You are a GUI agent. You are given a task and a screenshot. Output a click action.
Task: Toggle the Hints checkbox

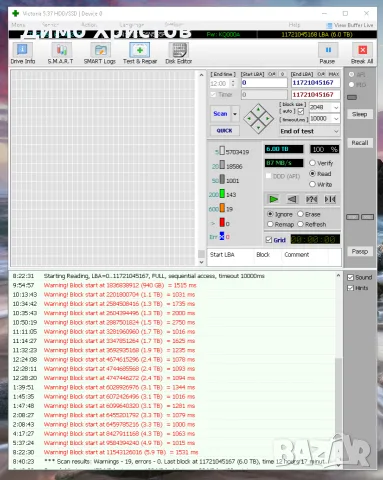350,288
